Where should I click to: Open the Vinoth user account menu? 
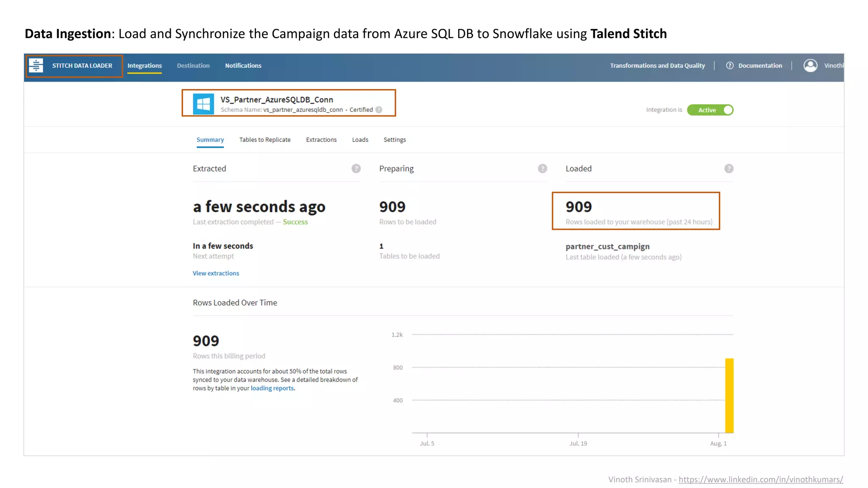click(833, 66)
